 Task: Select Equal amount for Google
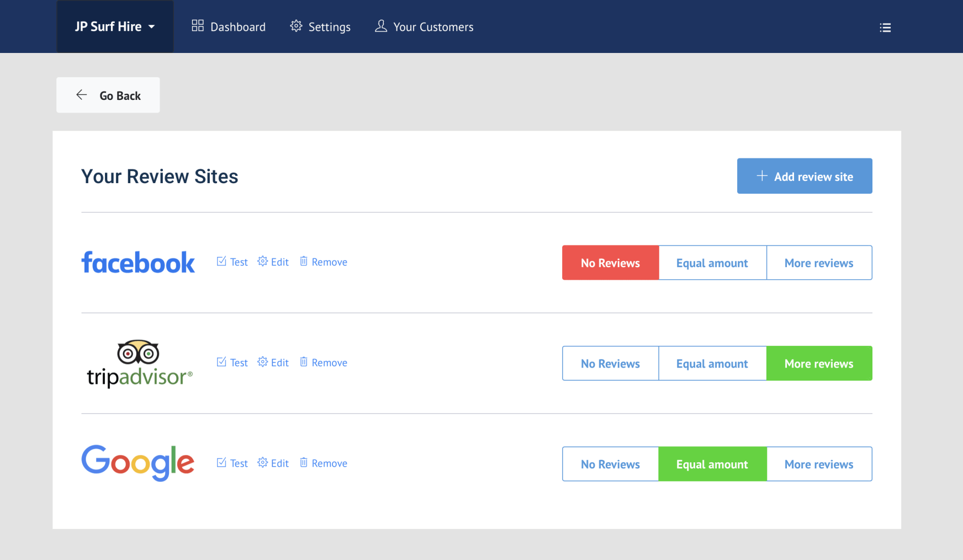pos(712,464)
